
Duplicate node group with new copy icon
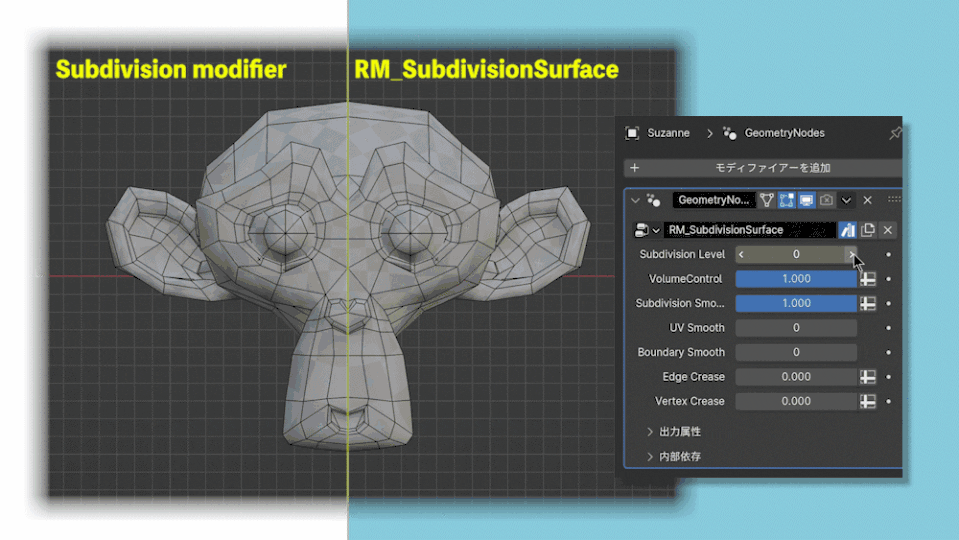pos(867,230)
